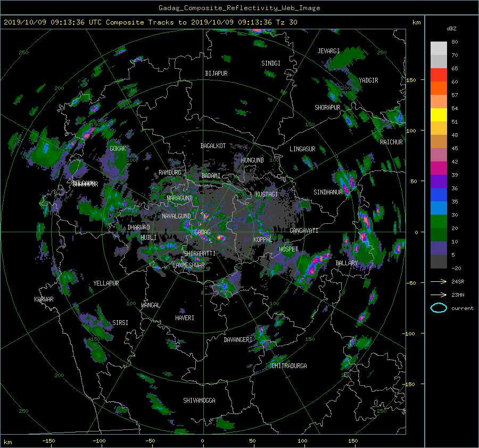Click the cyan 'current' ellipse legend icon
This screenshot has width=479, height=448.
point(439,308)
